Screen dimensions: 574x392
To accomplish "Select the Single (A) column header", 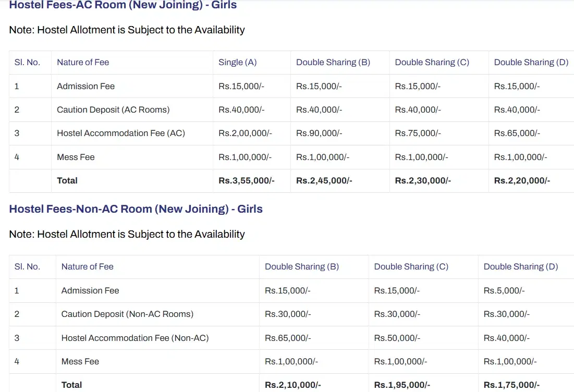I will click(x=237, y=62).
